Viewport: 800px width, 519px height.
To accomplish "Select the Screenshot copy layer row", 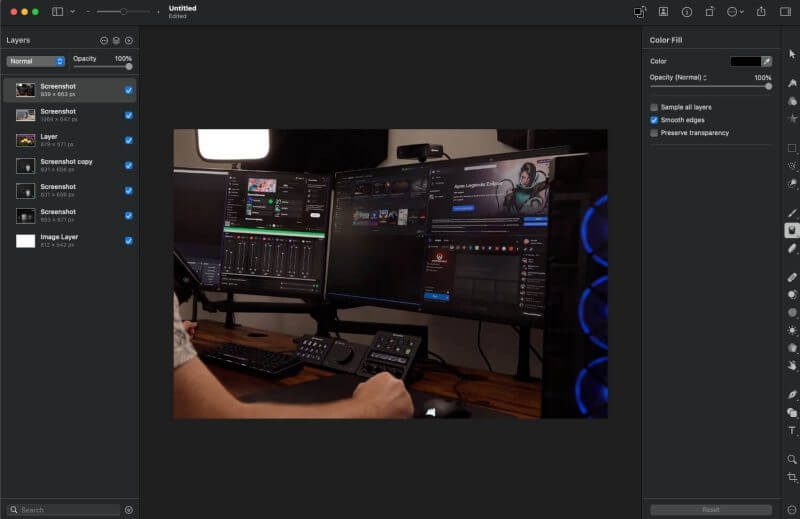I will point(70,165).
